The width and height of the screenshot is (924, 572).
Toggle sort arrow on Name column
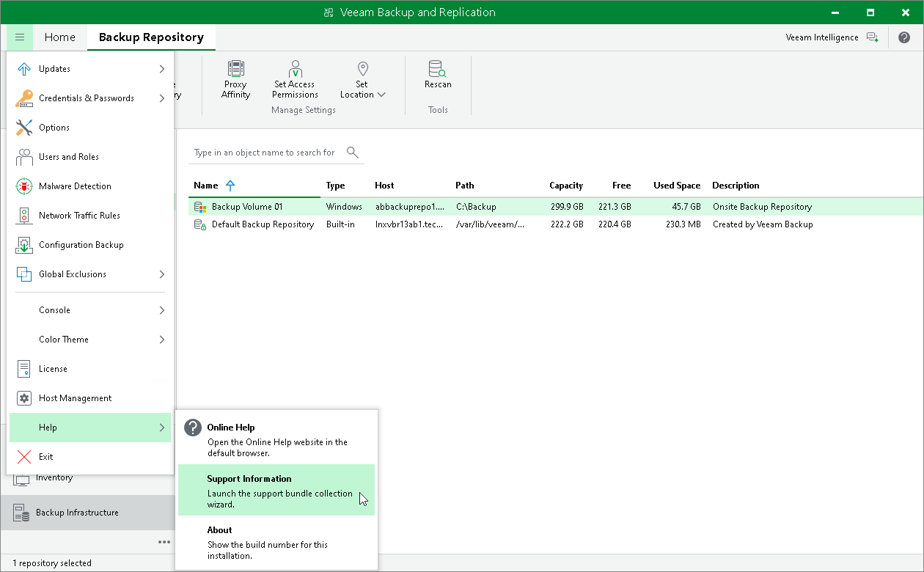[230, 186]
